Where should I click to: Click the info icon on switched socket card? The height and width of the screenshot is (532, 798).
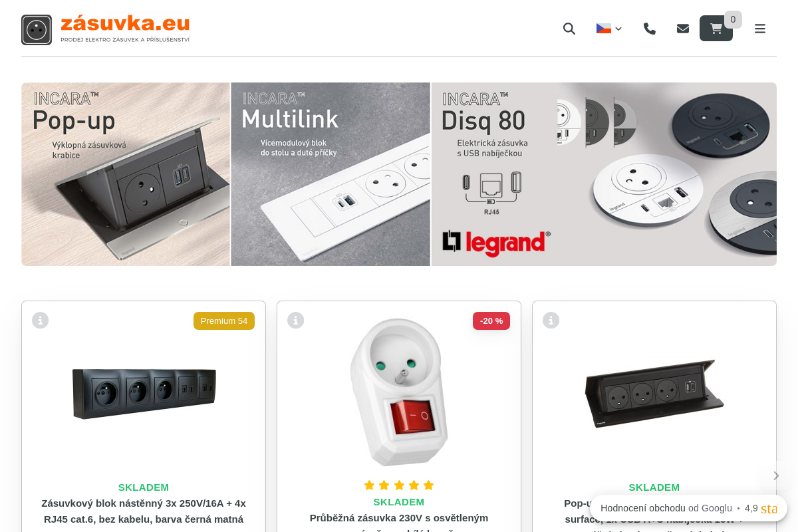pos(296,321)
